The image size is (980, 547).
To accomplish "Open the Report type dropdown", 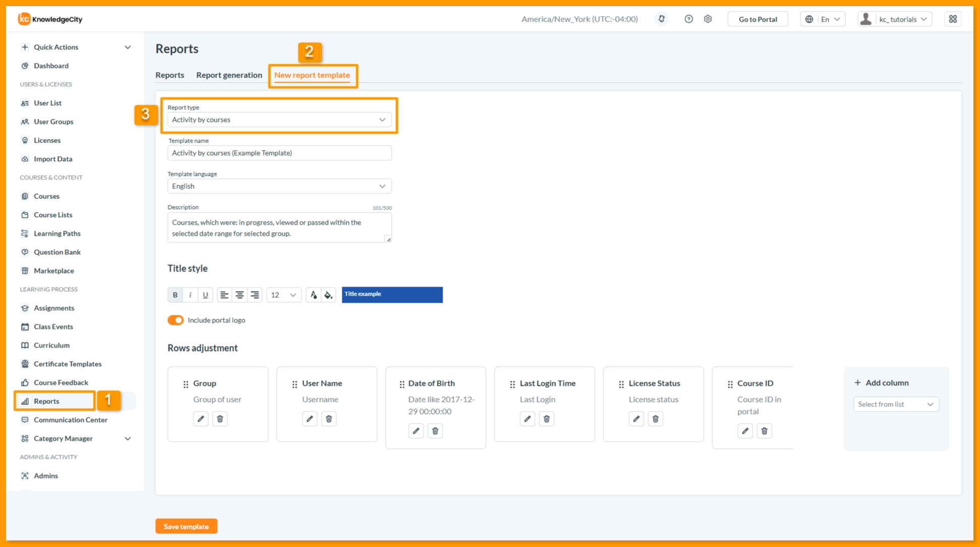I will click(x=279, y=120).
